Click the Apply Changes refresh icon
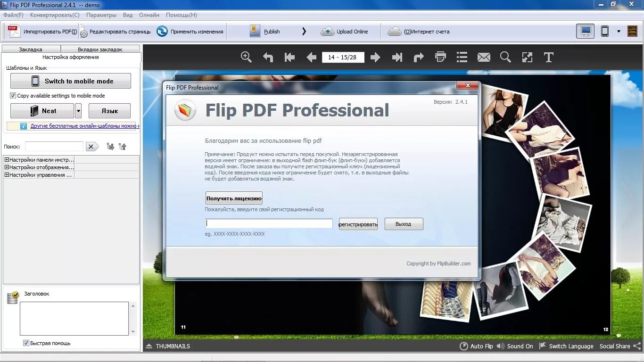This screenshot has height=362, width=644. click(x=162, y=31)
